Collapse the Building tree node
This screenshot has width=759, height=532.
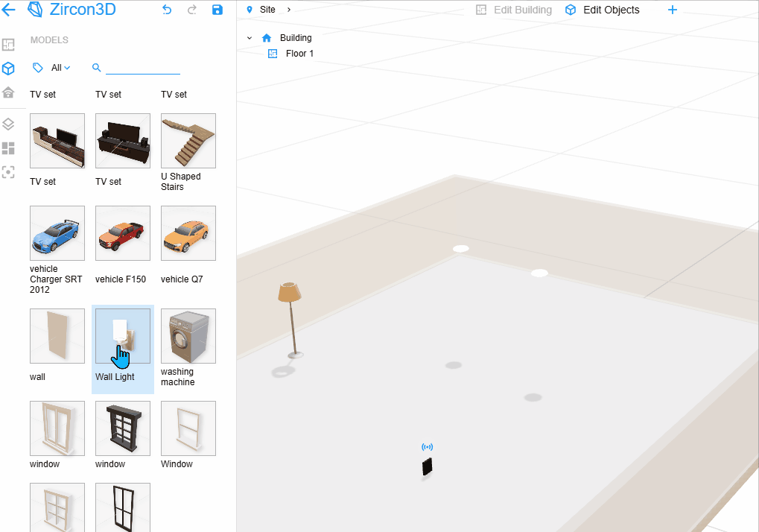250,37
